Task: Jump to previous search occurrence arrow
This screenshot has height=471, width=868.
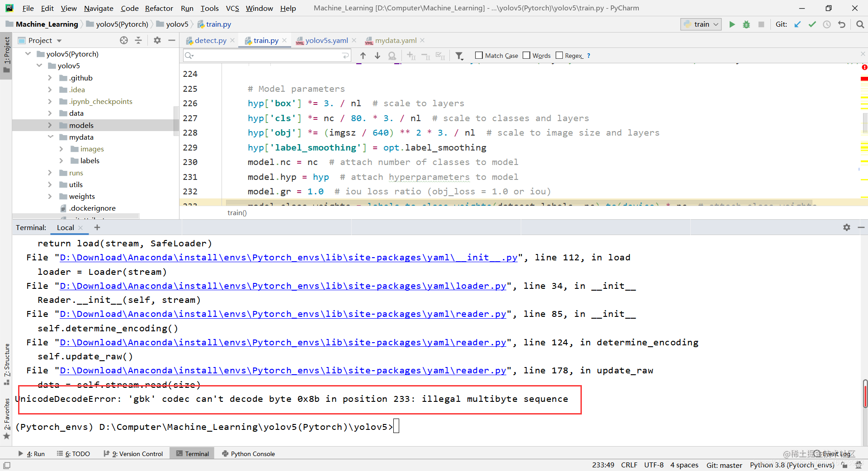Action: coord(363,56)
